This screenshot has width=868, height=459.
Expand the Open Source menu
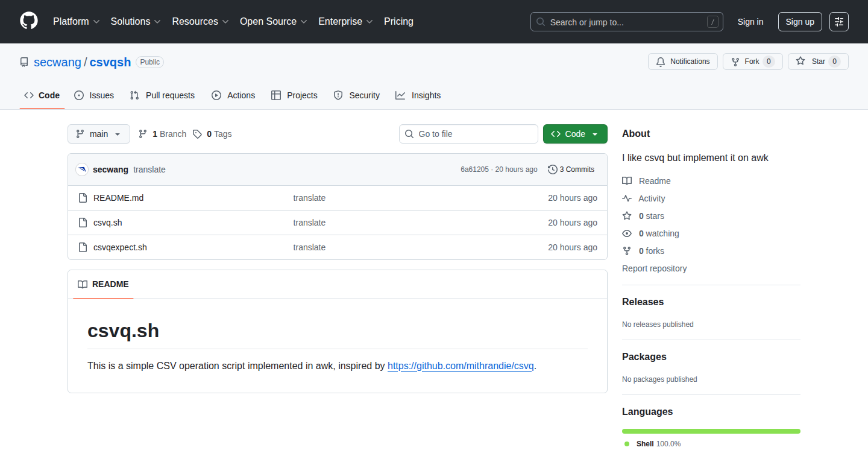(274, 21)
